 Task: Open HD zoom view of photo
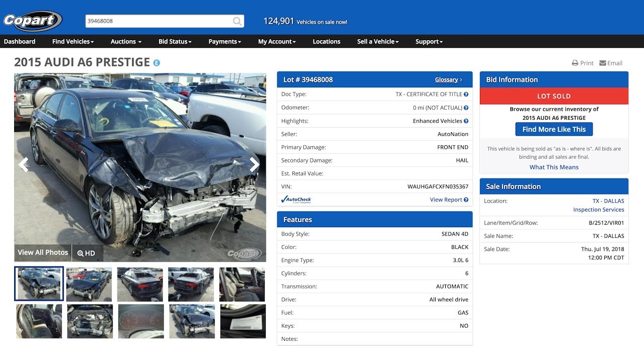[x=86, y=253]
